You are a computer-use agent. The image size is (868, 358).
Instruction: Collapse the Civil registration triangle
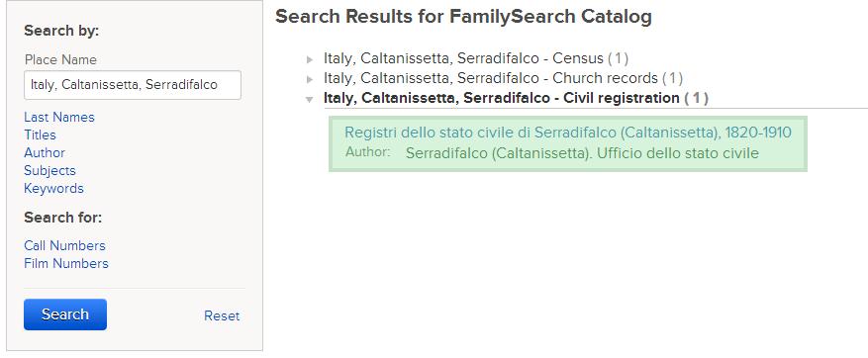[310, 100]
